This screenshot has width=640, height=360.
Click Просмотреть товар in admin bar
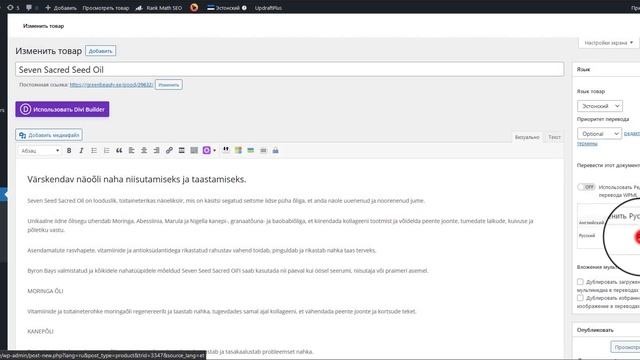(106, 7)
